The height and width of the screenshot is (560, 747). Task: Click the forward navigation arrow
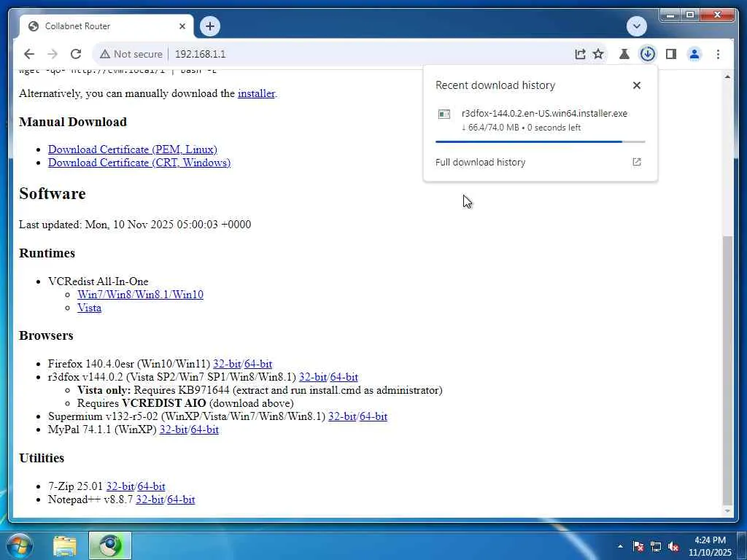pyautogui.click(x=53, y=54)
